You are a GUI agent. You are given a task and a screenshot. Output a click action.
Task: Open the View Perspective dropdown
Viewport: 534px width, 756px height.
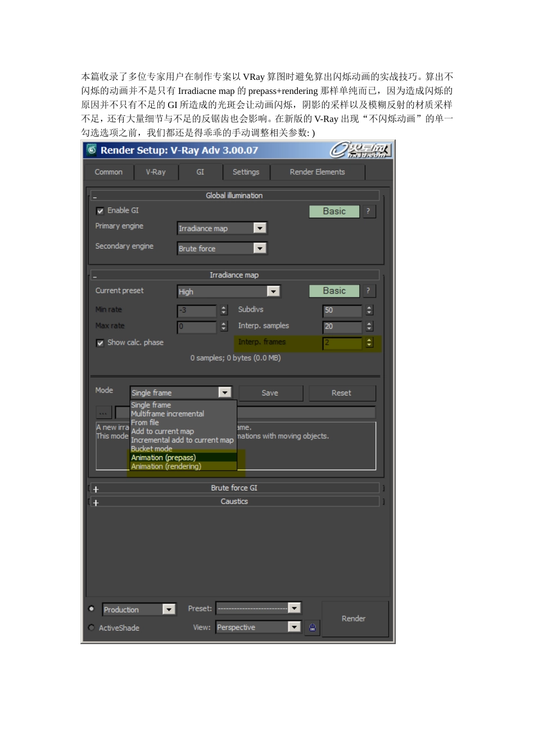pyautogui.click(x=259, y=627)
